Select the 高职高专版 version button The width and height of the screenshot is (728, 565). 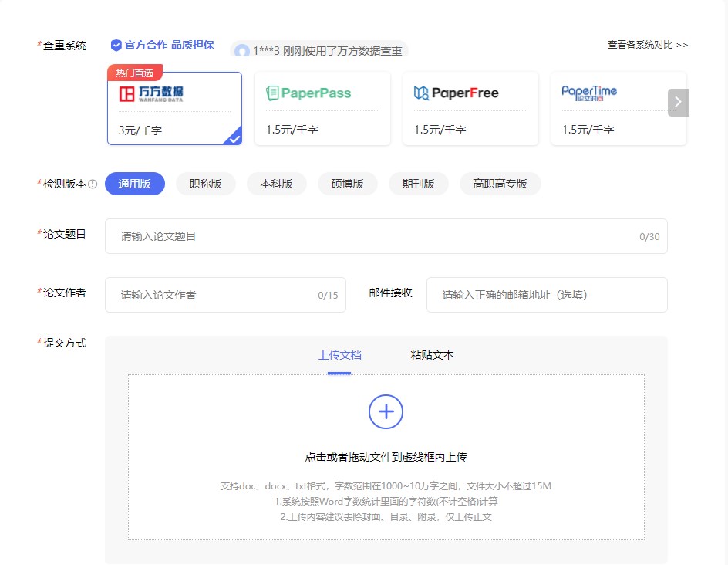click(x=500, y=184)
